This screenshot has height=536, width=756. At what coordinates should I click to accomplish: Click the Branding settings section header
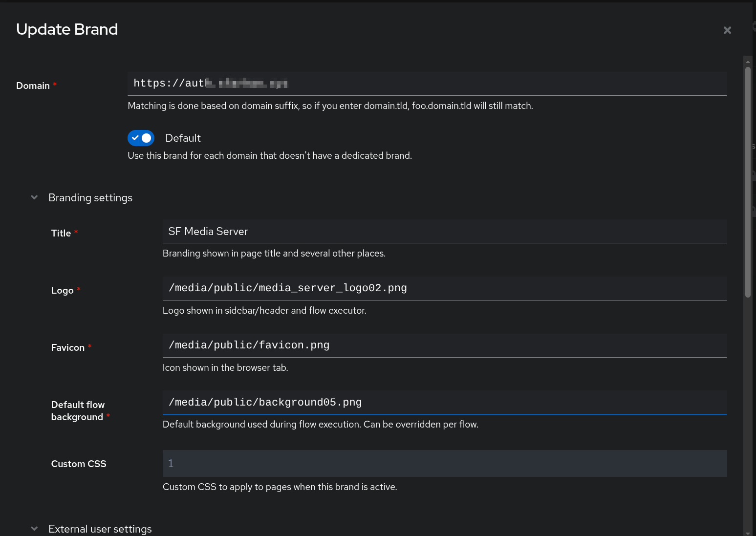click(x=90, y=198)
